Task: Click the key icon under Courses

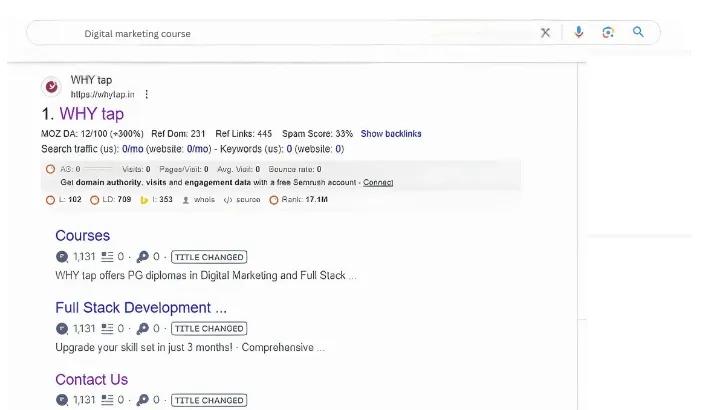Action: point(142,257)
